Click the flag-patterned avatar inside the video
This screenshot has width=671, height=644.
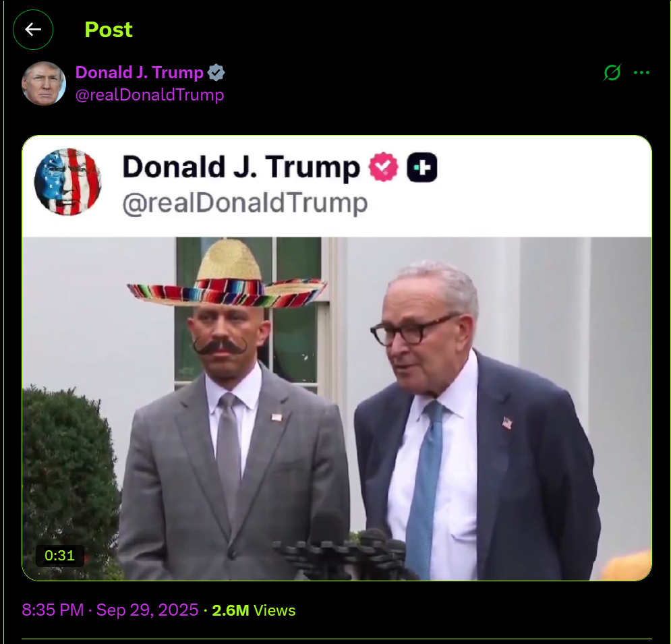point(67,182)
